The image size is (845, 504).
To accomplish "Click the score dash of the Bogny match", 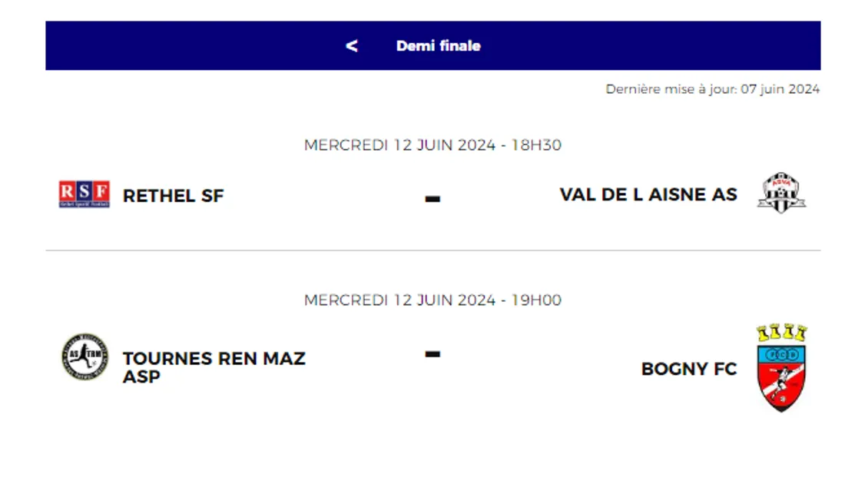I will [432, 354].
